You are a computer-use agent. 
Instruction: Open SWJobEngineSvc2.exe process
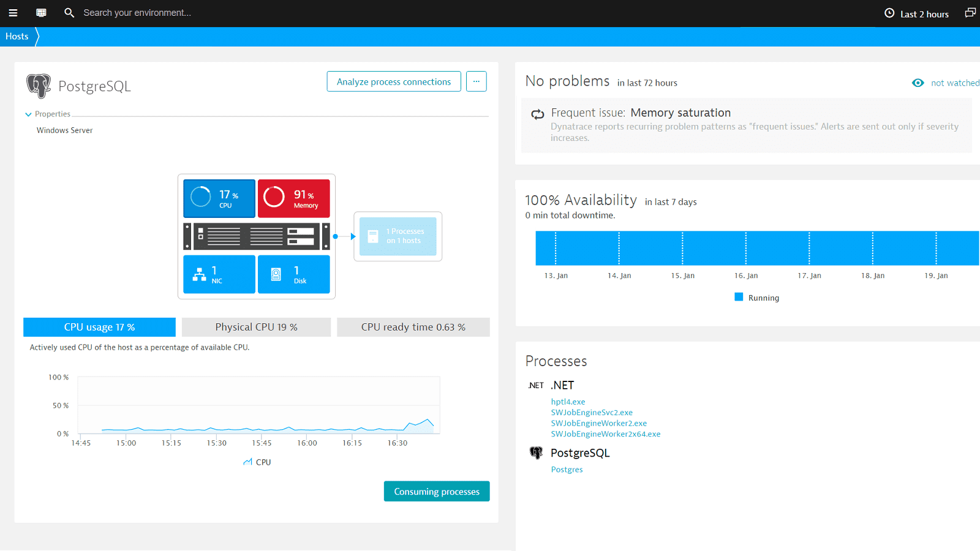coord(592,413)
